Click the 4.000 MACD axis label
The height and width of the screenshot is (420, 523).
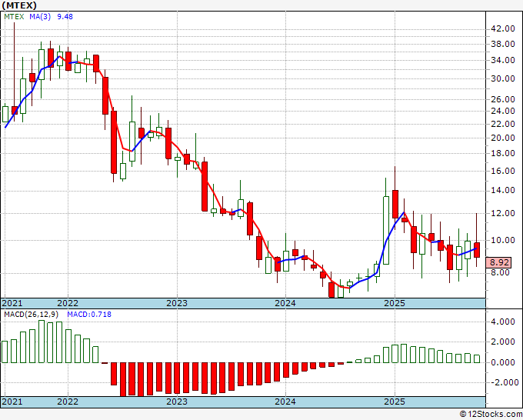pos(503,322)
